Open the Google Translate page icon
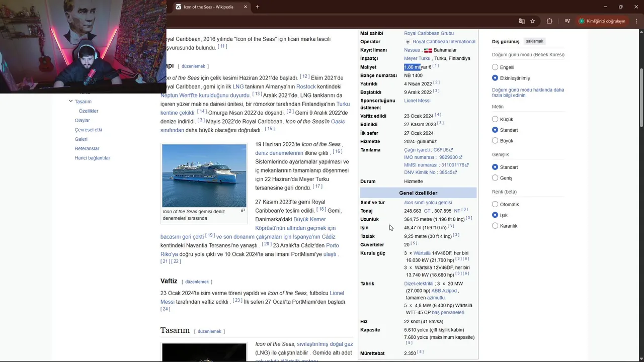644x362 pixels. tap(522, 21)
